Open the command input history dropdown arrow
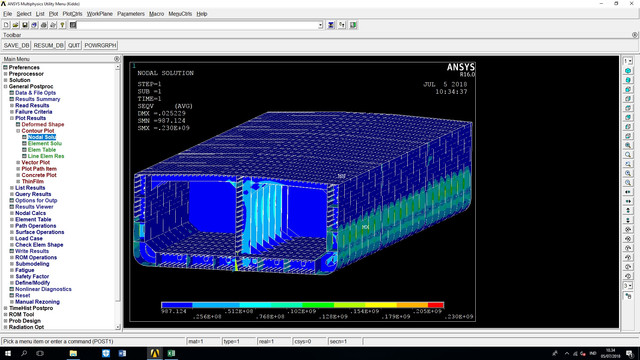The width and height of the screenshot is (640, 360). tap(320, 25)
